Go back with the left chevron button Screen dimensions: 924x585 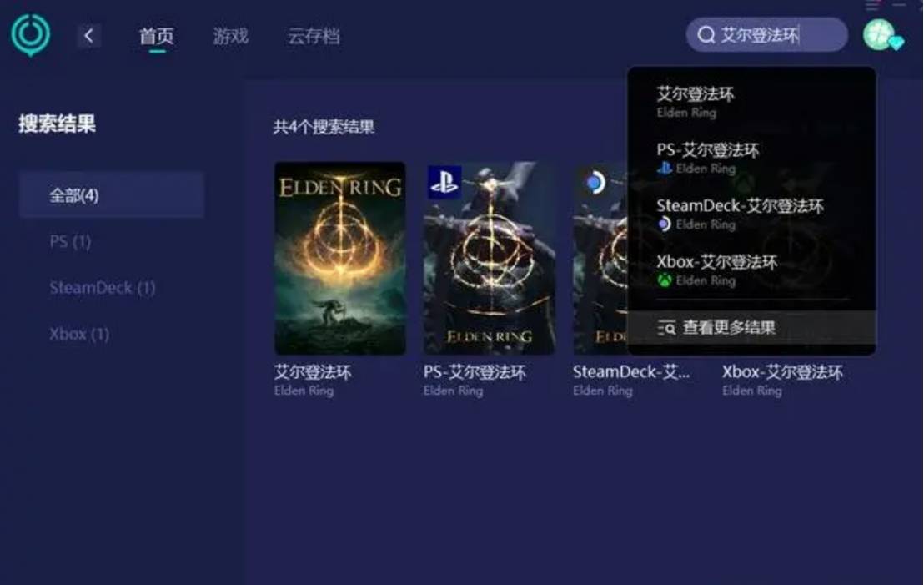coord(88,36)
